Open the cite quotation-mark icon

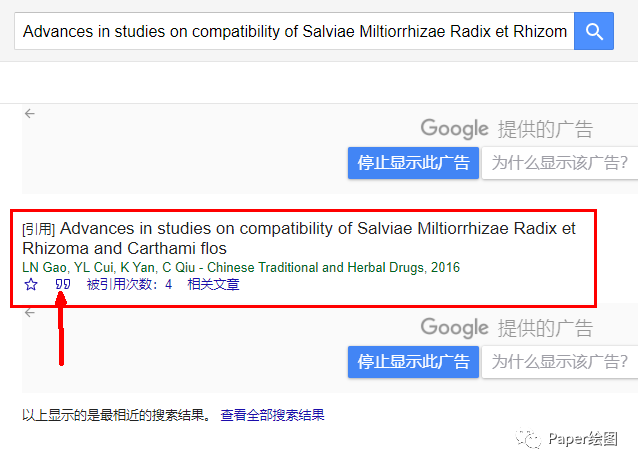click(x=63, y=284)
